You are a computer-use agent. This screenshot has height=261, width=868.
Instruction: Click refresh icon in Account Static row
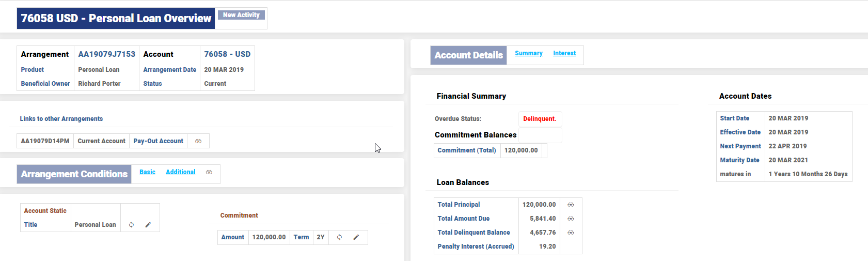coord(132,225)
